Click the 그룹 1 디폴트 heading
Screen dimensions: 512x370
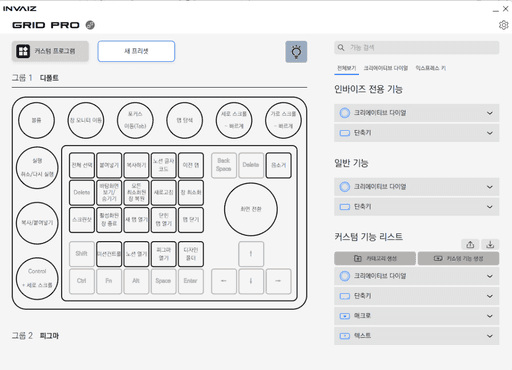35,78
